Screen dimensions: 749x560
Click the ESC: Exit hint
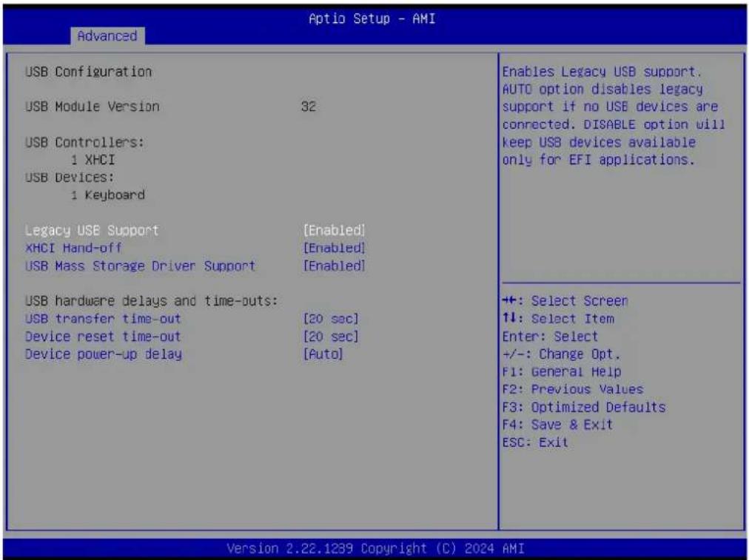pyautogui.click(x=535, y=442)
